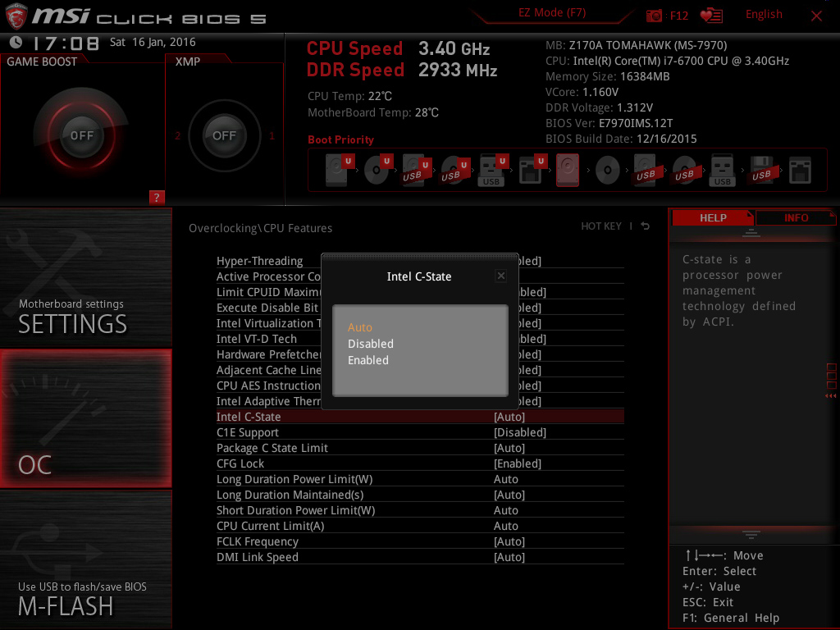Exit the BIOS with the red X
Viewport: 840px width, 630px height.
point(816,16)
